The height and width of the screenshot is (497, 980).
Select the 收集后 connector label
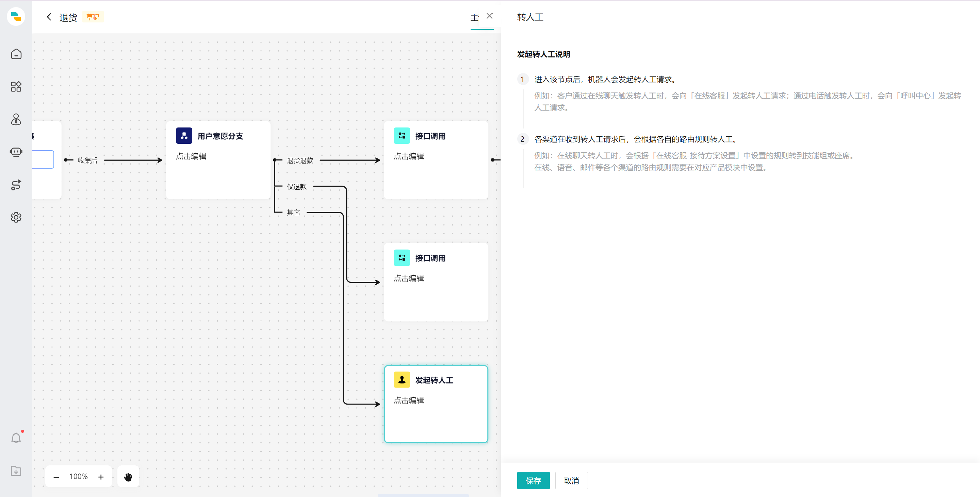point(87,160)
